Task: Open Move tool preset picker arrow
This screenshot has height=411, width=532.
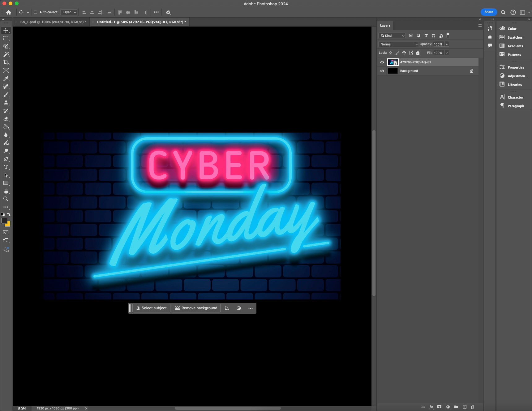Action: (x=28, y=12)
